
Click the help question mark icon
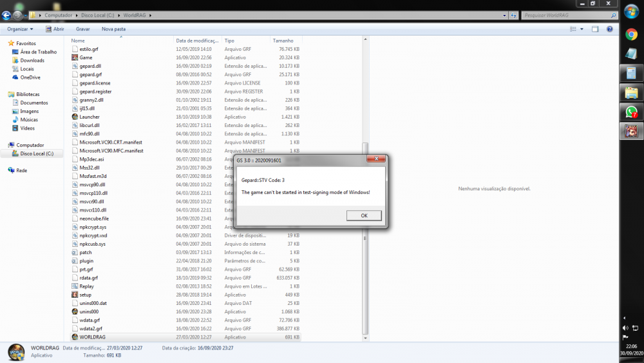click(x=609, y=29)
